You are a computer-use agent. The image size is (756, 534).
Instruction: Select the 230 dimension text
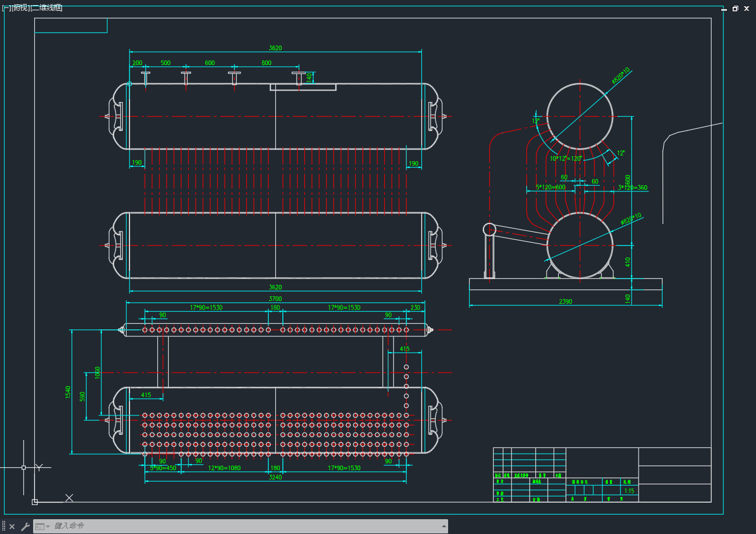pos(415,308)
